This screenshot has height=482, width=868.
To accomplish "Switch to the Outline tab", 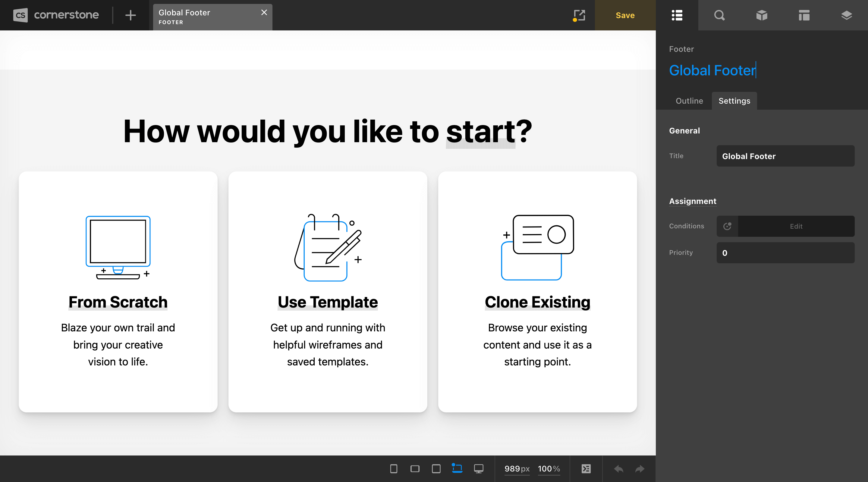I will coord(689,101).
